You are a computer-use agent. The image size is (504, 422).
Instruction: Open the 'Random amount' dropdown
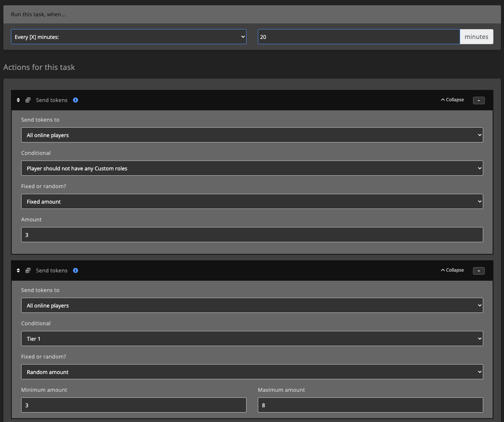pos(252,372)
